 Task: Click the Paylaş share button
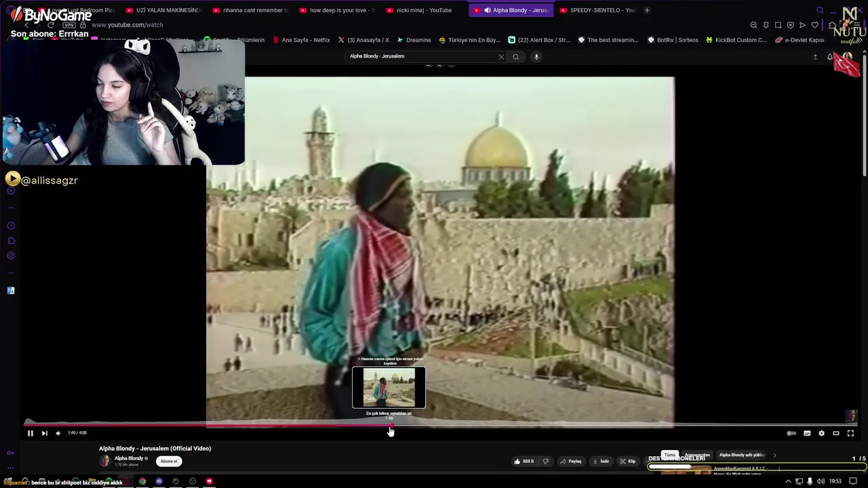pyautogui.click(x=571, y=462)
